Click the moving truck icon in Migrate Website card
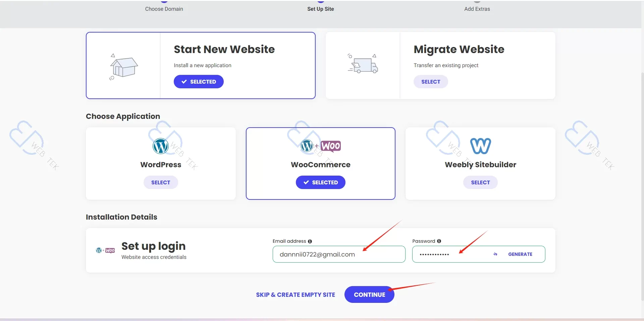Viewport: 644px width, 321px height. [x=363, y=63]
